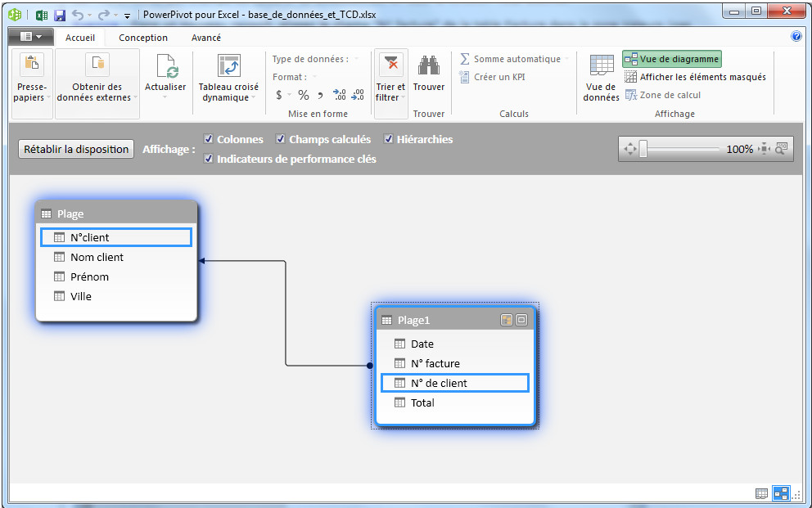
Task: Expand the Format dropdown
Action: pos(314,77)
